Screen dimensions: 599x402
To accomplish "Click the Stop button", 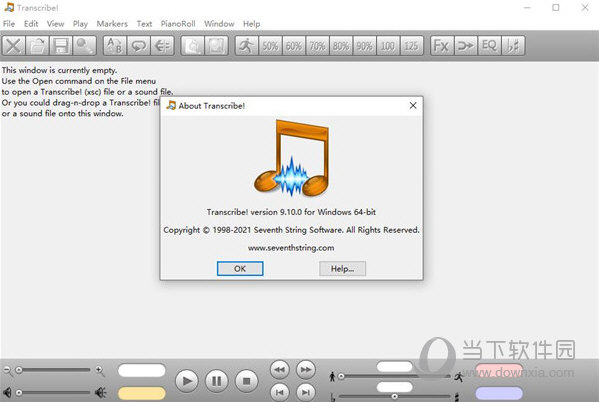I will [x=246, y=381].
